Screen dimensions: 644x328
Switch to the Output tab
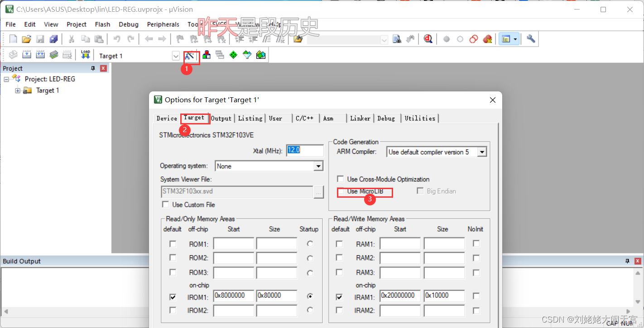[221, 119]
